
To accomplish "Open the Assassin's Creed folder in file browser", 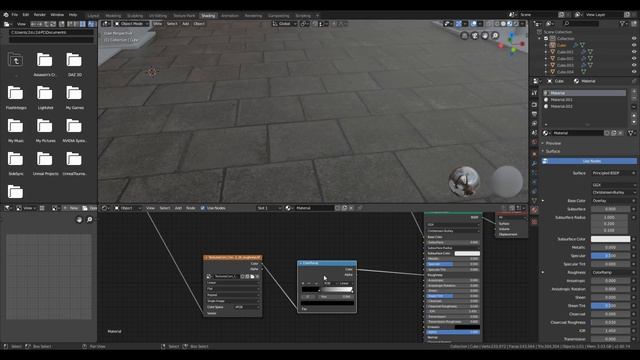I will click(44, 64).
